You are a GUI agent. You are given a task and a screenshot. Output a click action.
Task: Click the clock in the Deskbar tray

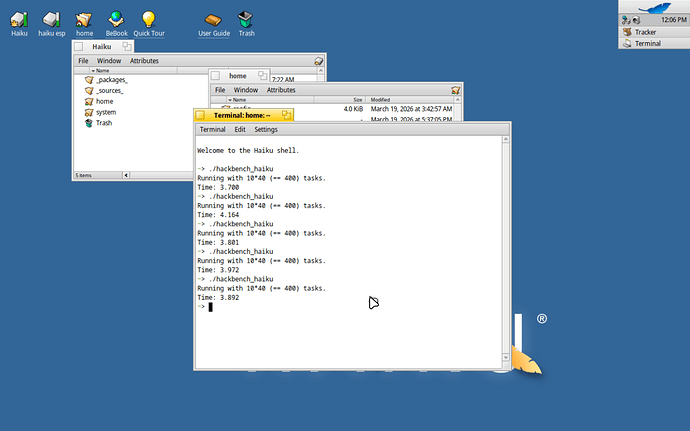(x=674, y=19)
